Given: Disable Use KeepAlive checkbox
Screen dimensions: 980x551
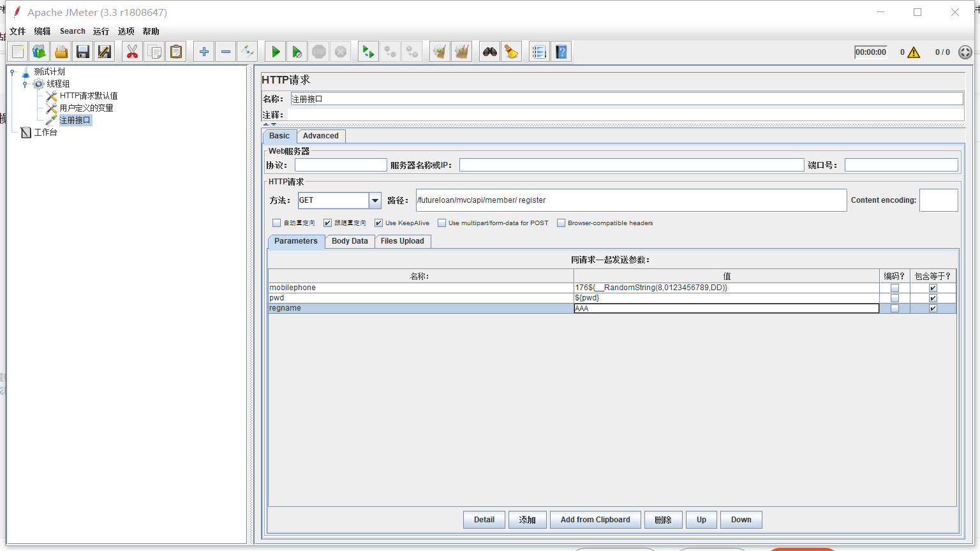Looking at the screenshot, I should click(378, 223).
